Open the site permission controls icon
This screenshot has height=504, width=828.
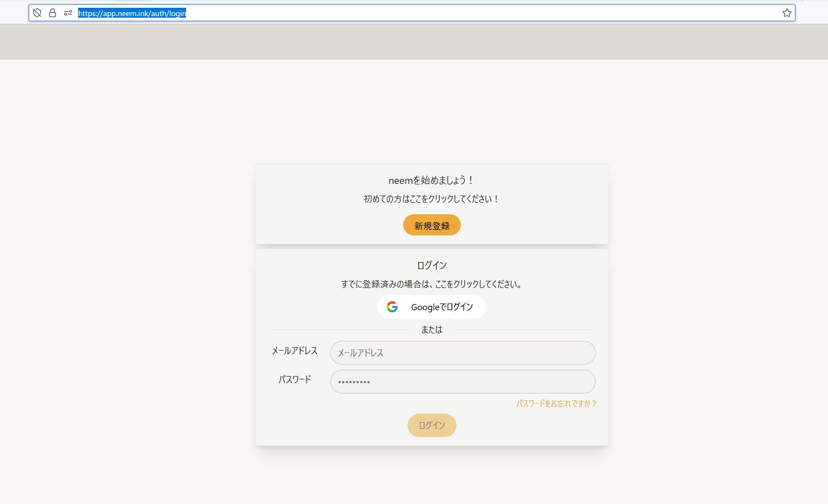[x=68, y=12]
